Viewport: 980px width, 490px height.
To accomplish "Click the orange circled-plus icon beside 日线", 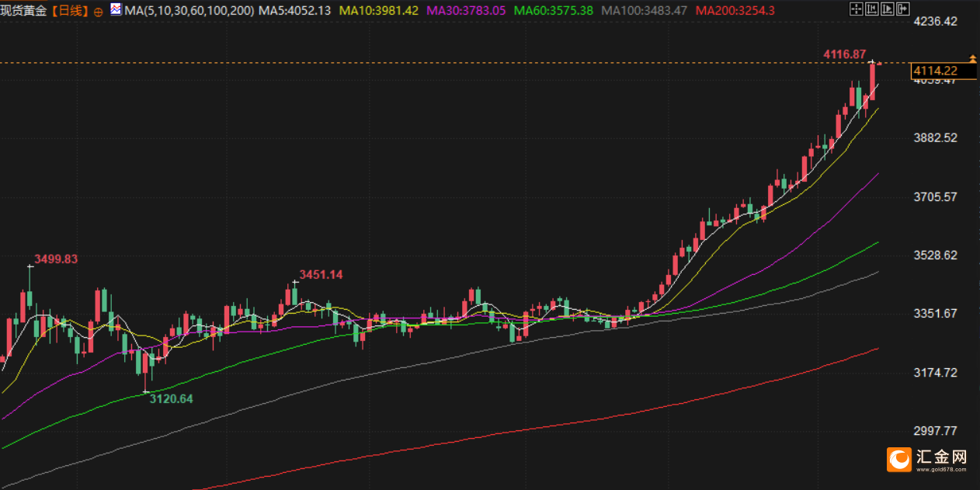I will click(98, 12).
